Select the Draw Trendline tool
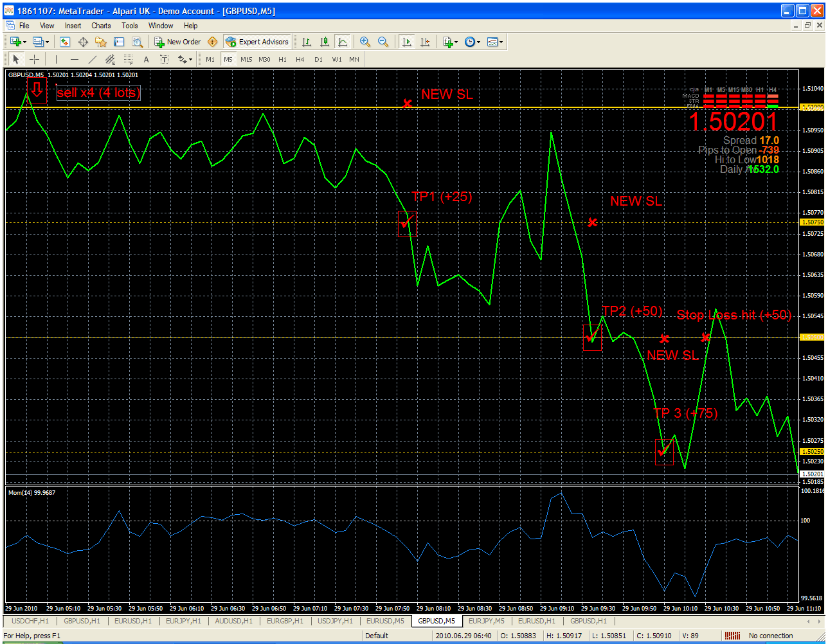Image resolution: width=828 pixels, height=644 pixels. (92, 59)
